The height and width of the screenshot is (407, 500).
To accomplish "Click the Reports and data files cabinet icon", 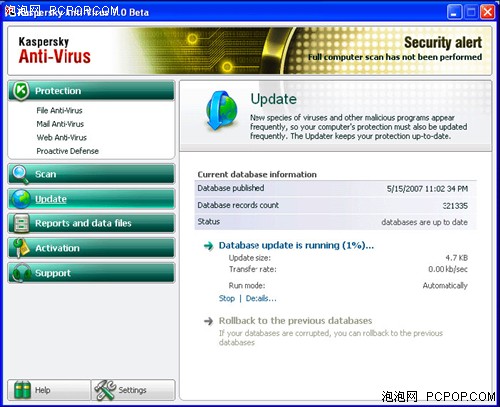I will click(21, 223).
